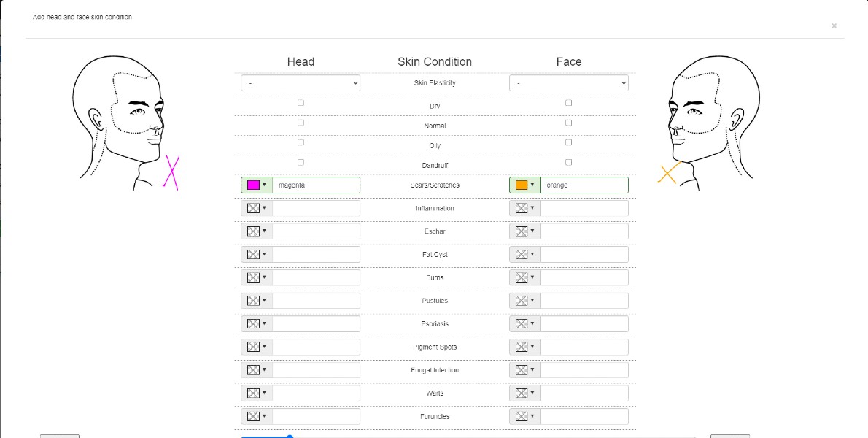
Task: Expand the Head Skin Elasticity dropdown
Action: point(301,83)
